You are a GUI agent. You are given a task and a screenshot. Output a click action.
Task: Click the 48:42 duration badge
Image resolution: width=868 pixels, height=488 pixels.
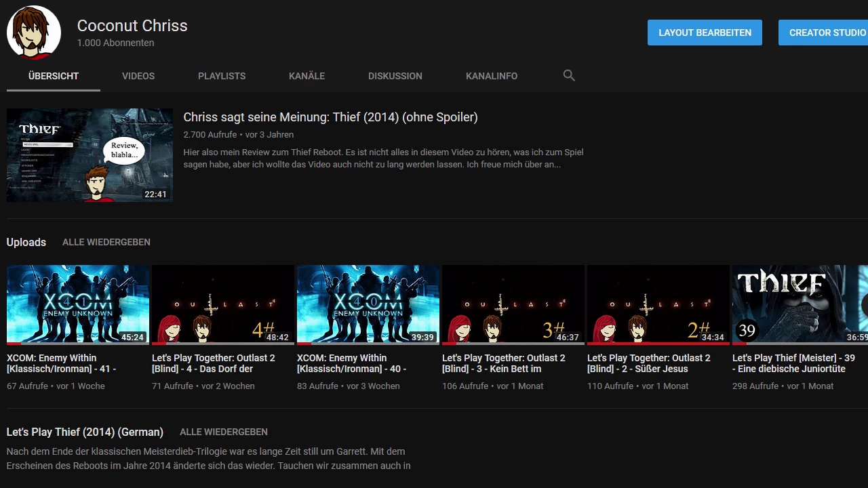click(278, 337)
